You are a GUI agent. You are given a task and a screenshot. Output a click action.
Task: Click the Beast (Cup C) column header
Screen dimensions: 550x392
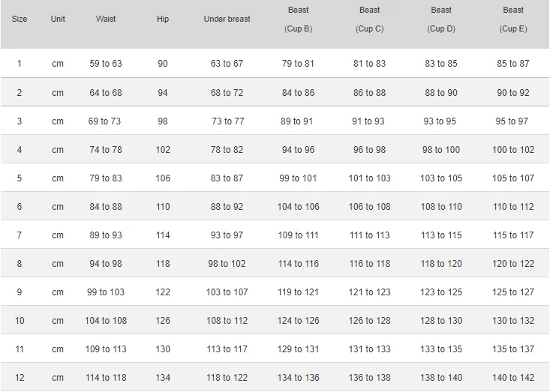tap(369, 19)
